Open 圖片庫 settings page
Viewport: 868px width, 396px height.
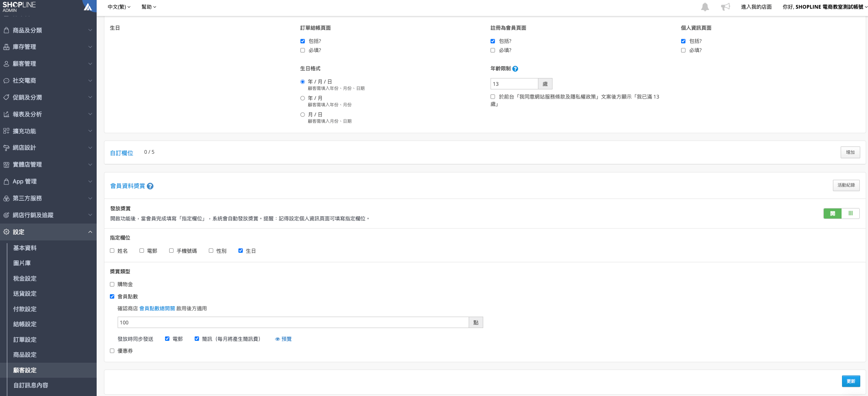(22, 263)
